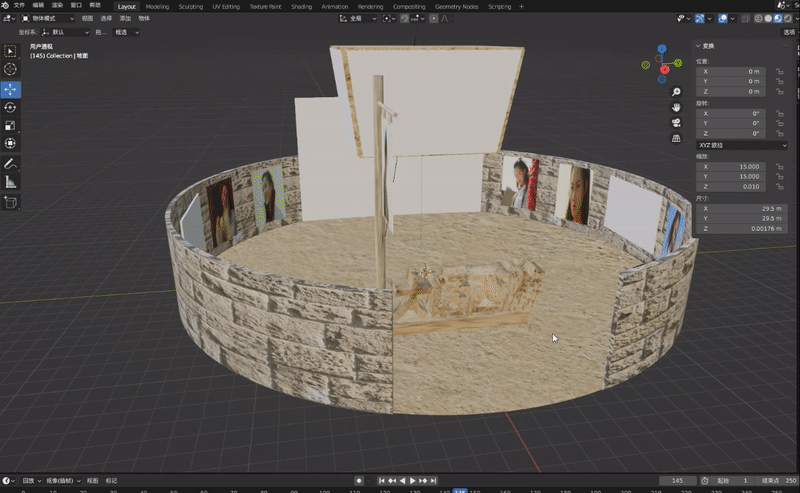
Task: Open the 框选 selection mode dropdown
Action: pyautogui.click(x=127, y=32)
